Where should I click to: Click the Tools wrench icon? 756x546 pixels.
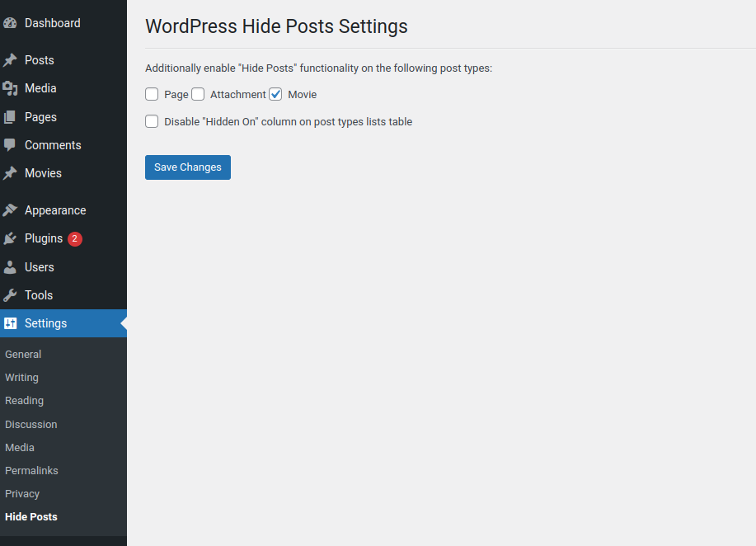click(10, 295)
